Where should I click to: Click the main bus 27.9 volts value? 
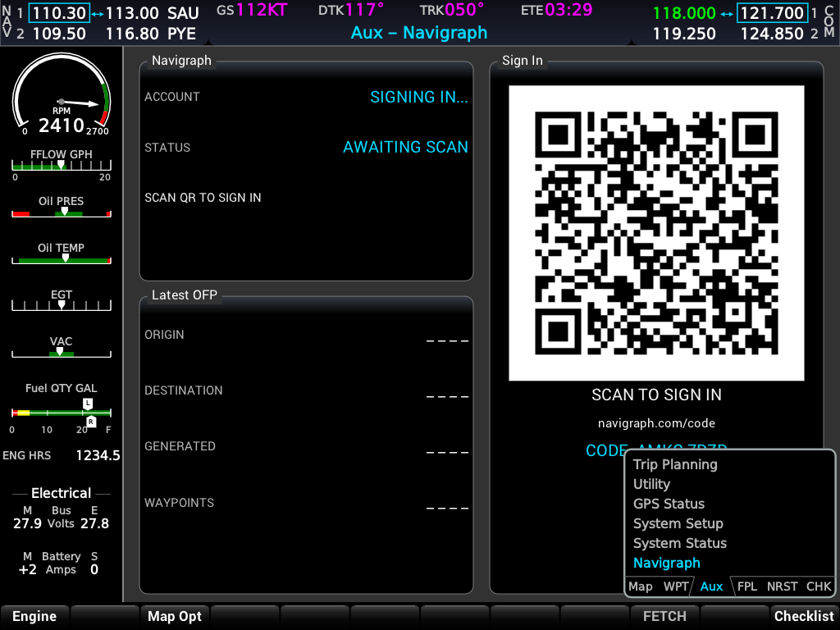(x=27, y=523)
